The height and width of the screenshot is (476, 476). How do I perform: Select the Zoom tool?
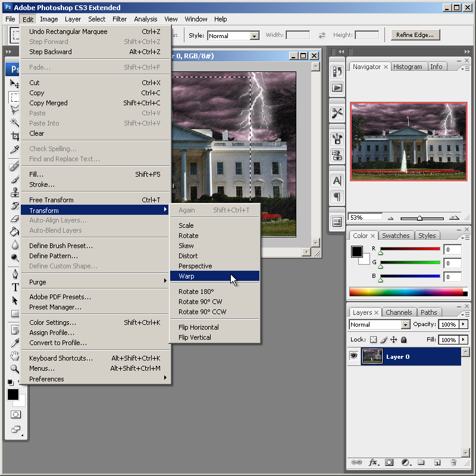(x=14, y=369)
